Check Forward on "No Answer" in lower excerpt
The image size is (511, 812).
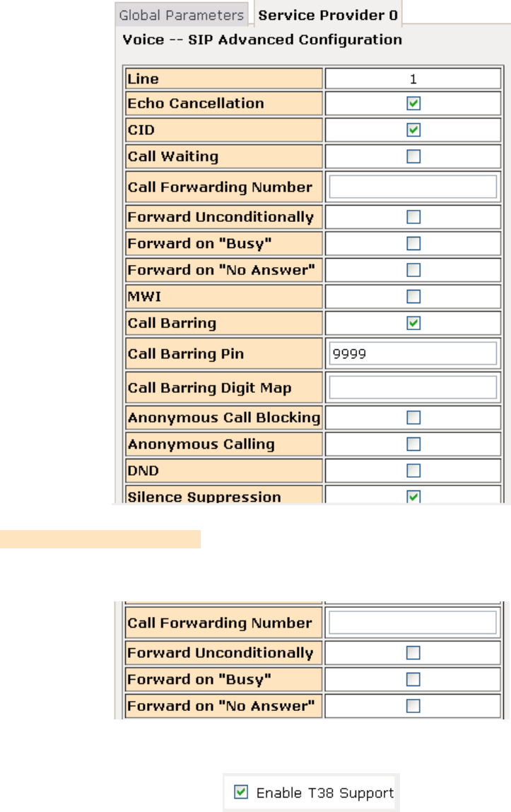point(414,705)
